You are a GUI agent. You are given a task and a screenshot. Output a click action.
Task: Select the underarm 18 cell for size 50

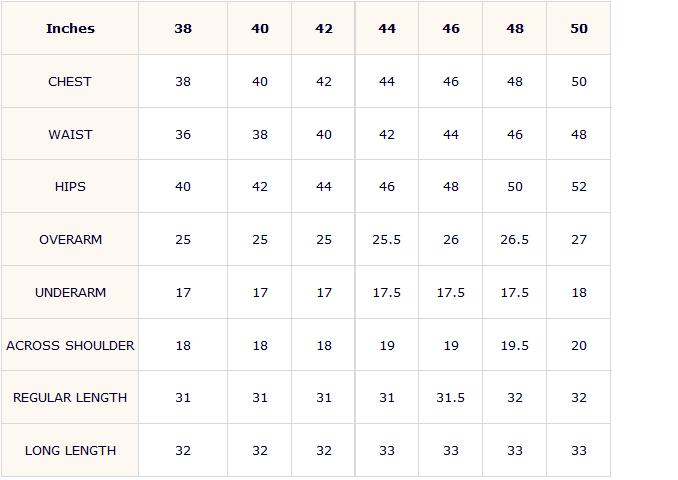[x=579, y=292]
